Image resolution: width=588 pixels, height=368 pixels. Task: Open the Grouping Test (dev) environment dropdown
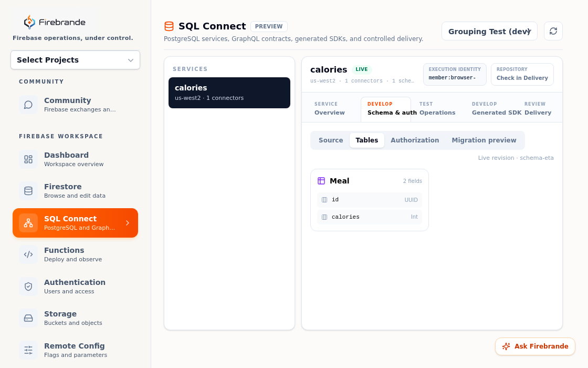[x=489, y=31]
